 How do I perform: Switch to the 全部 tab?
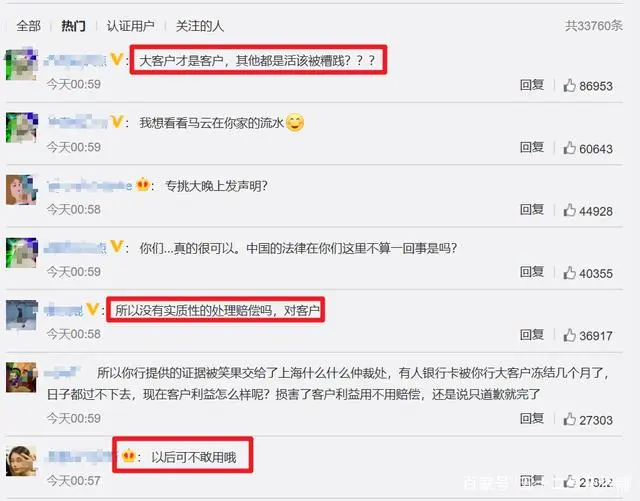click(29, 26)
